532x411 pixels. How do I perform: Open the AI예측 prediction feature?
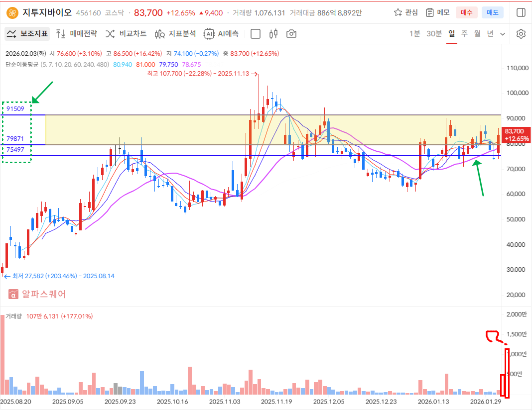[x=221, y=34]
